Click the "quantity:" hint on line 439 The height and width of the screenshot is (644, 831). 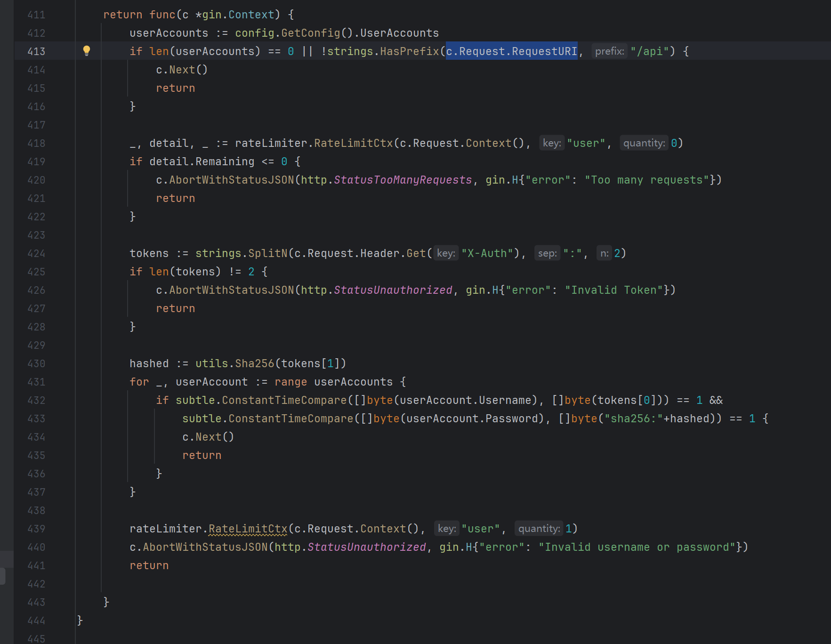click(539, 529)
